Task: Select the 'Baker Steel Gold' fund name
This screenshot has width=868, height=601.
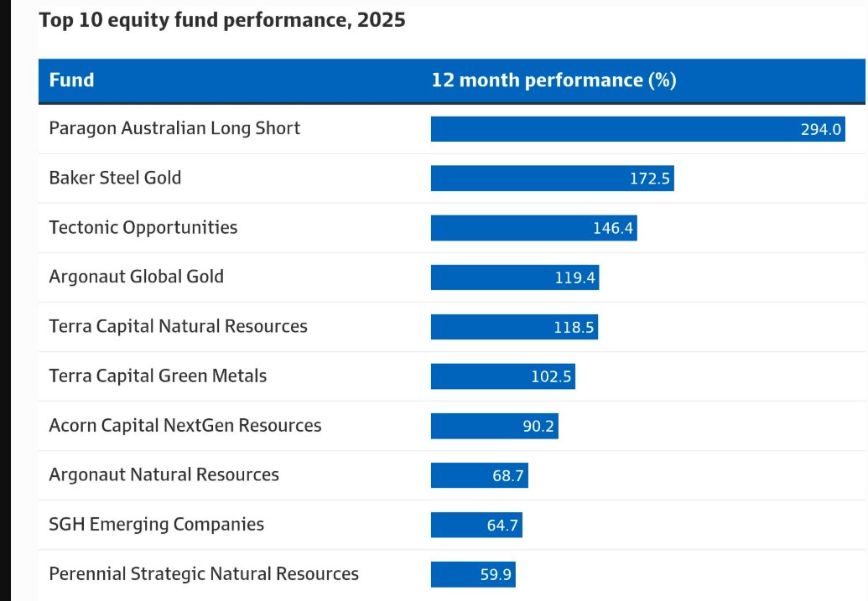Action: point(115,178)
